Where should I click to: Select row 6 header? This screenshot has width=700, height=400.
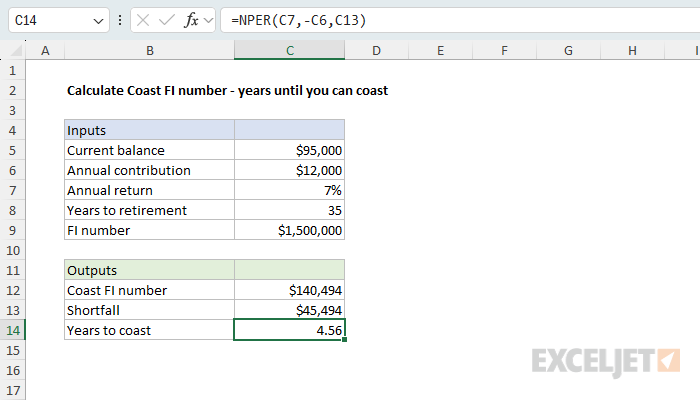click(x=12, y=171)
